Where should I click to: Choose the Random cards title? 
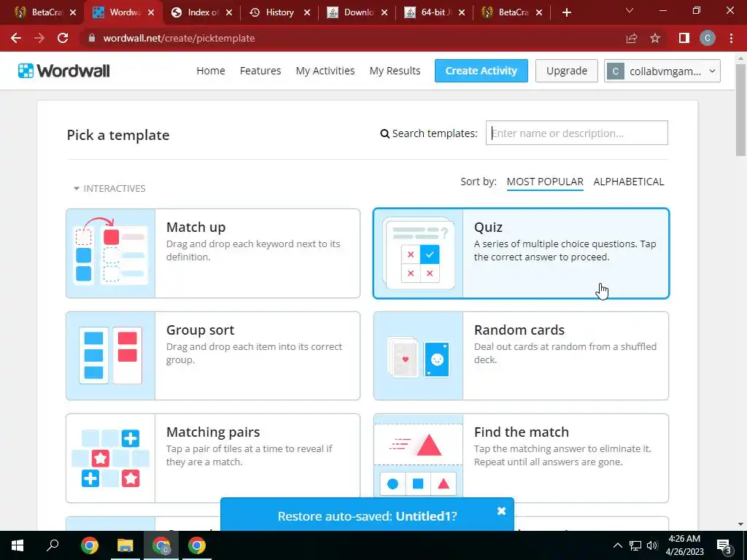click(x=519, y=330)
